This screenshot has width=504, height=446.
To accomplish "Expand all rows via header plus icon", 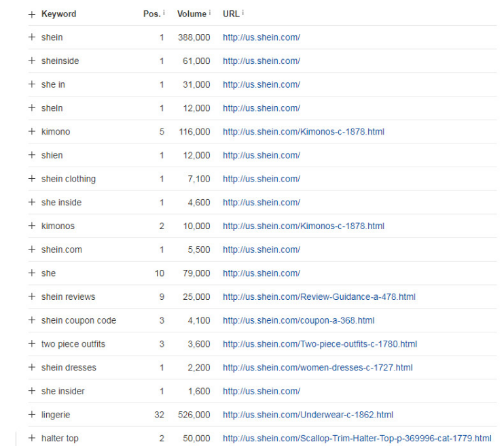I will (x=31, y=14).
